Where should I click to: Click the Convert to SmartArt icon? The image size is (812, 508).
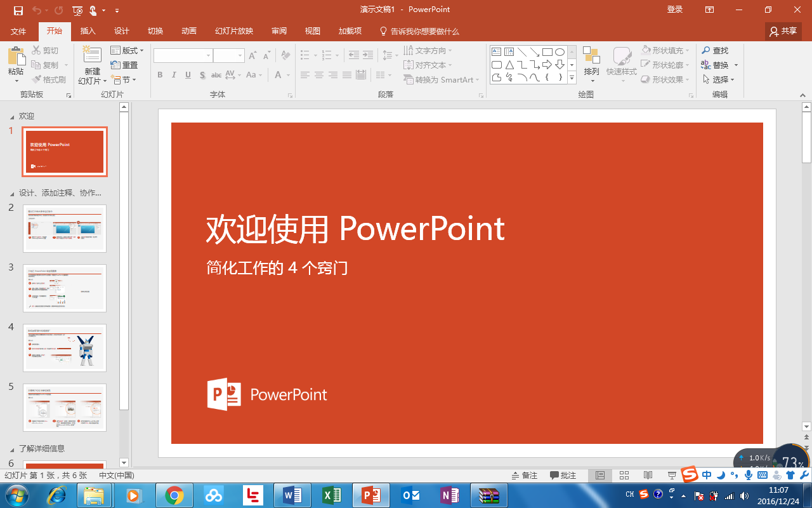pyautogui.click(x=409, y=79)
